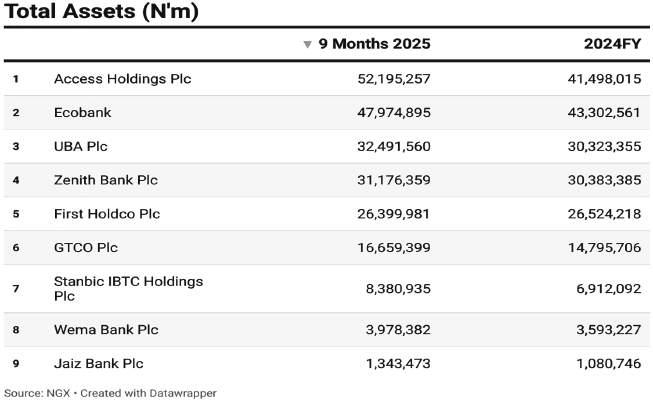
Task: Click on Zenith Bank Plc name
Action: (105, 180)
